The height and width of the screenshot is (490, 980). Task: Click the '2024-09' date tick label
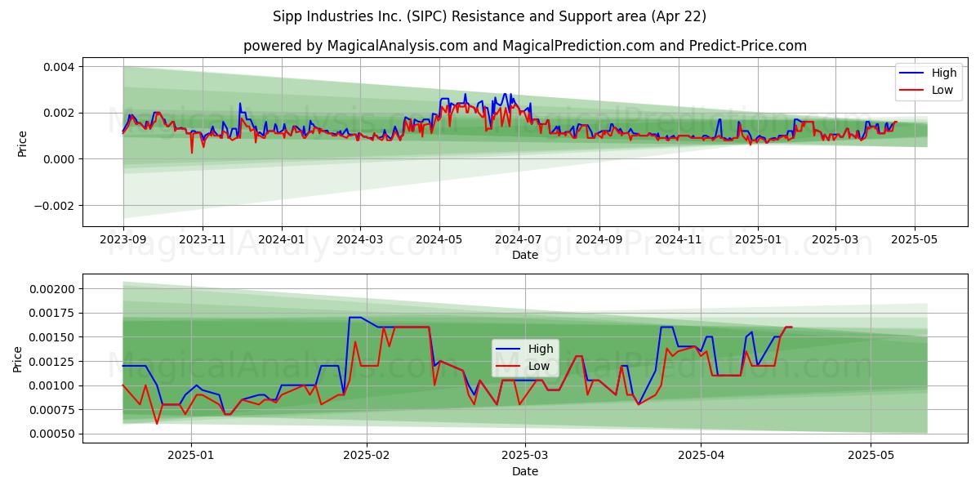599,241
